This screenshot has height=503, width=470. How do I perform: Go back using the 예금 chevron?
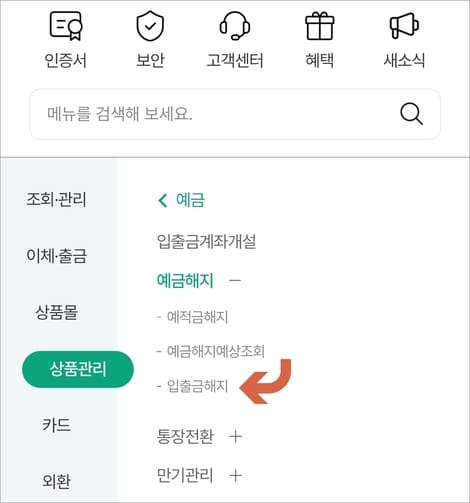pos(163,200)
